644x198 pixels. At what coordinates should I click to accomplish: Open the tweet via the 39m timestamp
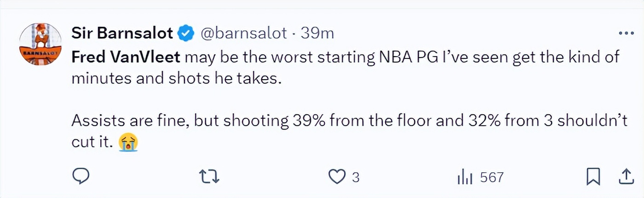point(317,34)
